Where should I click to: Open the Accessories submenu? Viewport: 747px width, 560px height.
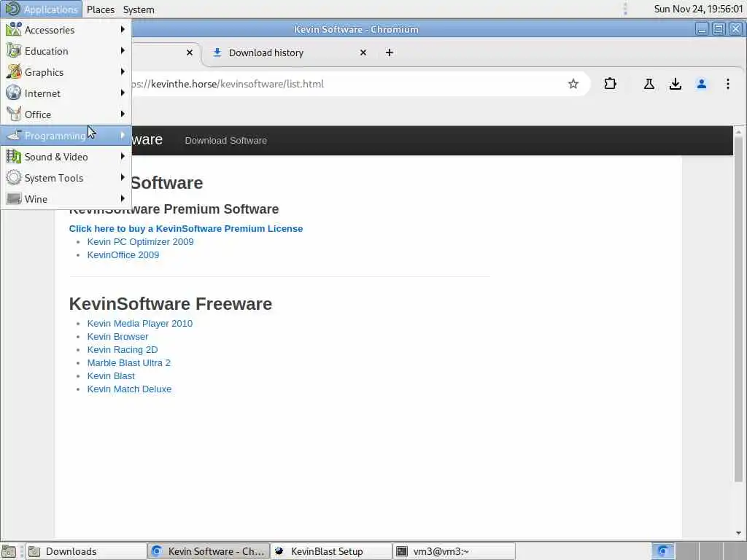66,29
